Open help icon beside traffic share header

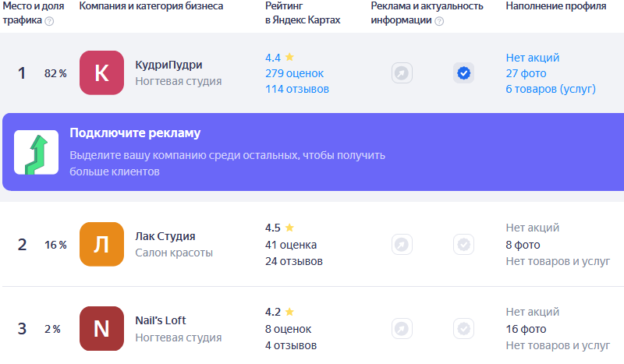tap(49, 21)
